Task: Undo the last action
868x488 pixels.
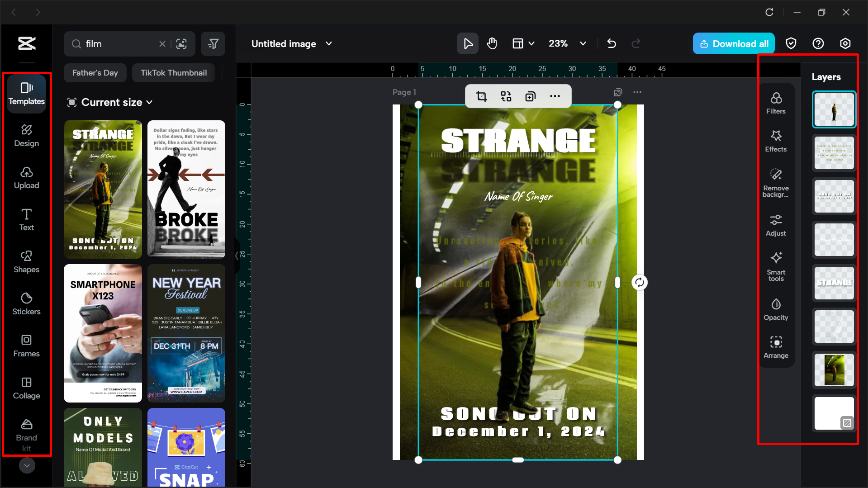Action: coord(612,43)
